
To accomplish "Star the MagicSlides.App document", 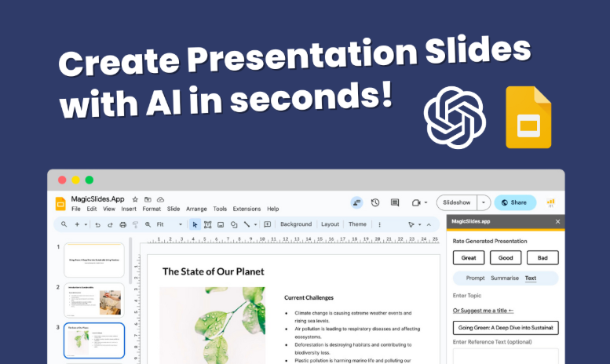I will coord(135,199).
